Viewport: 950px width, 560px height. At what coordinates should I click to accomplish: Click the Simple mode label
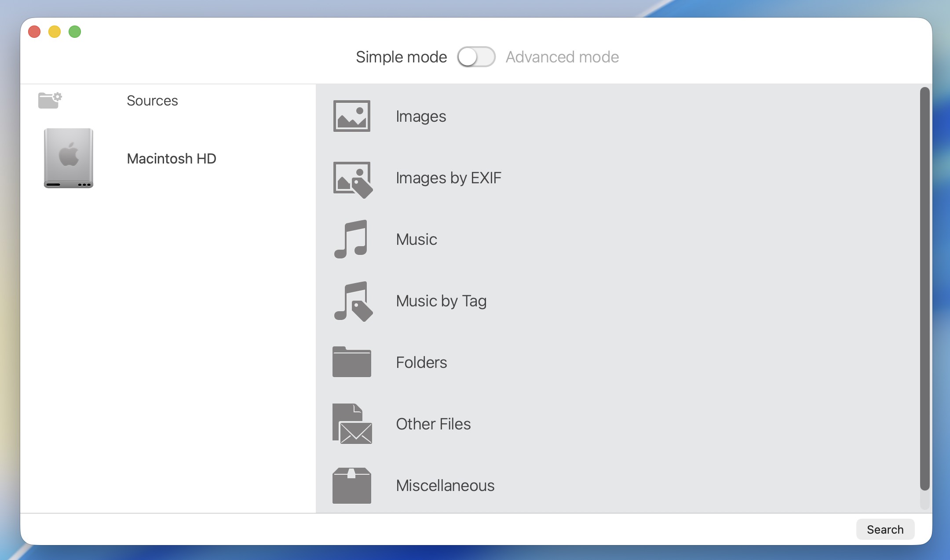(401, 57)
